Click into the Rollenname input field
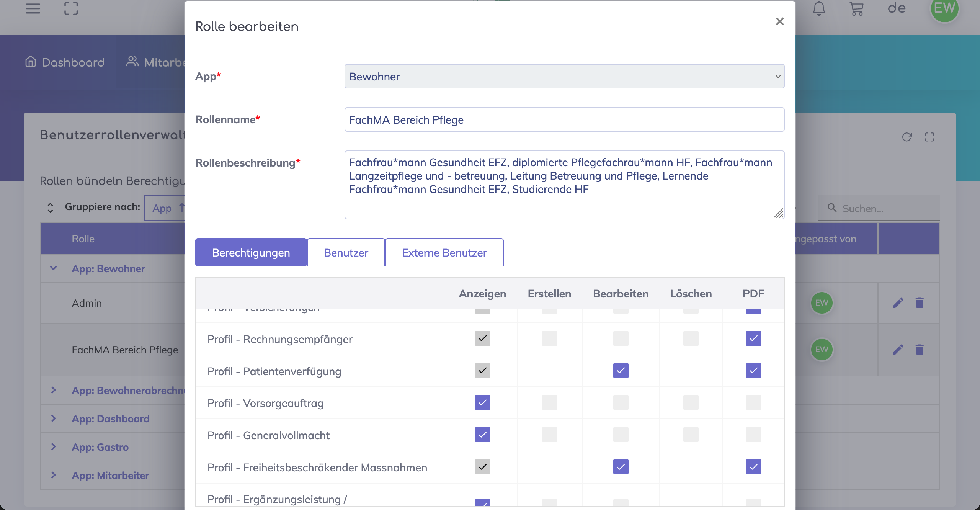 point(564,120)
